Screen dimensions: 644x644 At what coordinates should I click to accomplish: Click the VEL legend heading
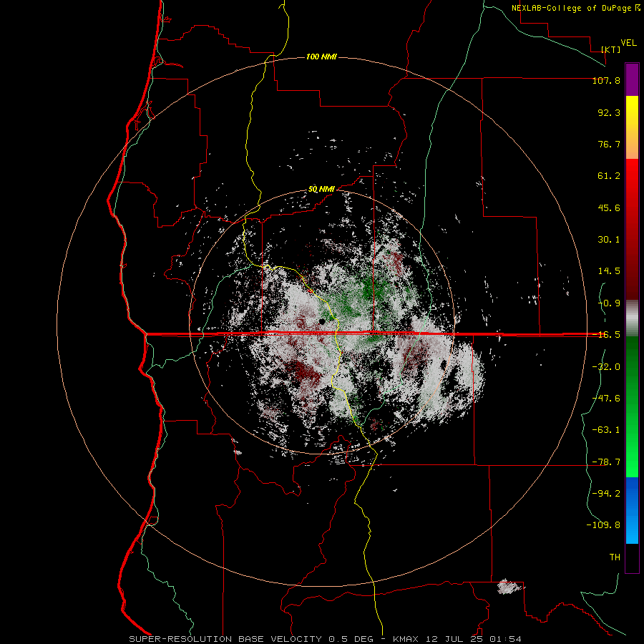point(628,43)
